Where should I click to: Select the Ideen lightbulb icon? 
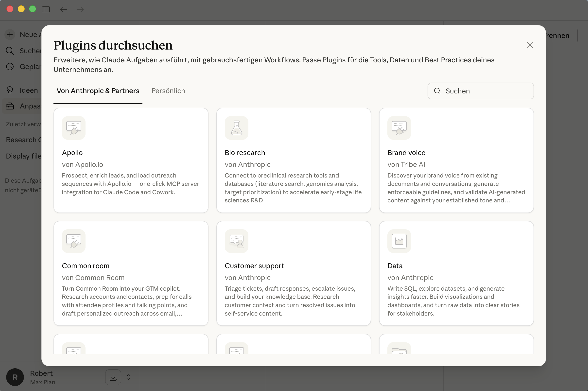[10, 90]
